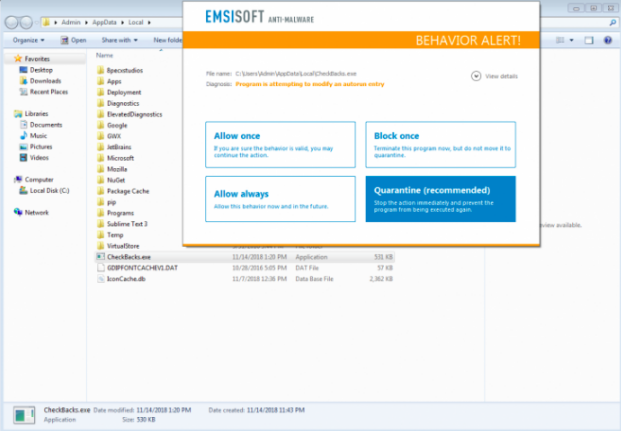The image size is (621, 431).
Task: Select the CheckBacks.exe application icon
Action: point(101,257)
